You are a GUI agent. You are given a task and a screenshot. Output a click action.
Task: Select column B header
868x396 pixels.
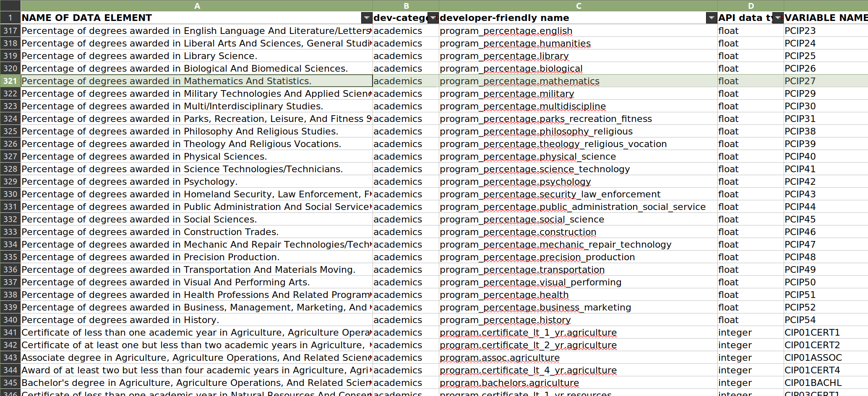[x=406, y=6]
